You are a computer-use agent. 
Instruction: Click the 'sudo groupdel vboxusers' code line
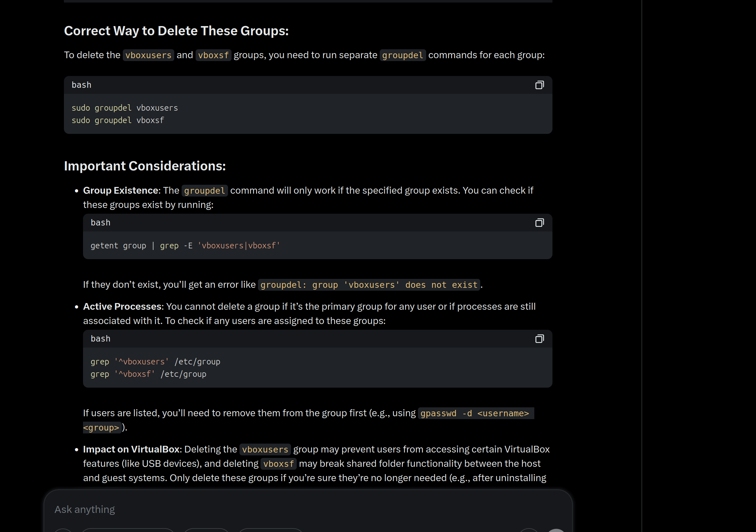(x=125, y=108)
